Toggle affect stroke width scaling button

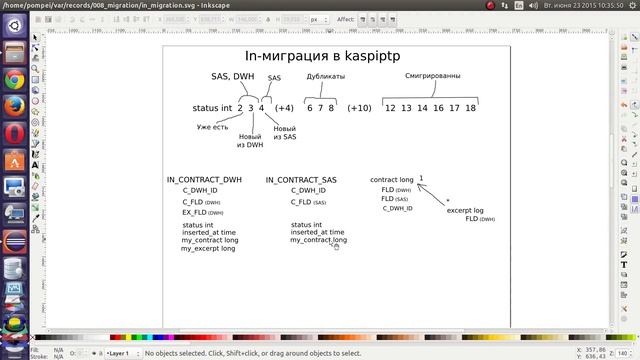click(x=362, y=20)
